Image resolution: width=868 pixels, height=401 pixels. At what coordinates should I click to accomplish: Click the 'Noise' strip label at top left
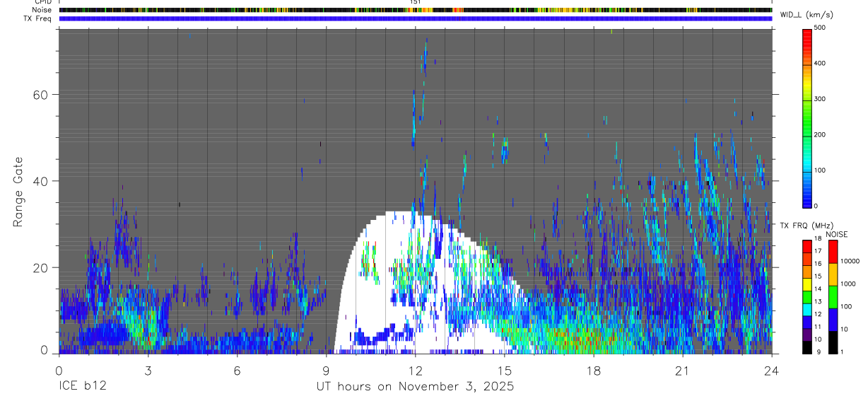[42, 10]
